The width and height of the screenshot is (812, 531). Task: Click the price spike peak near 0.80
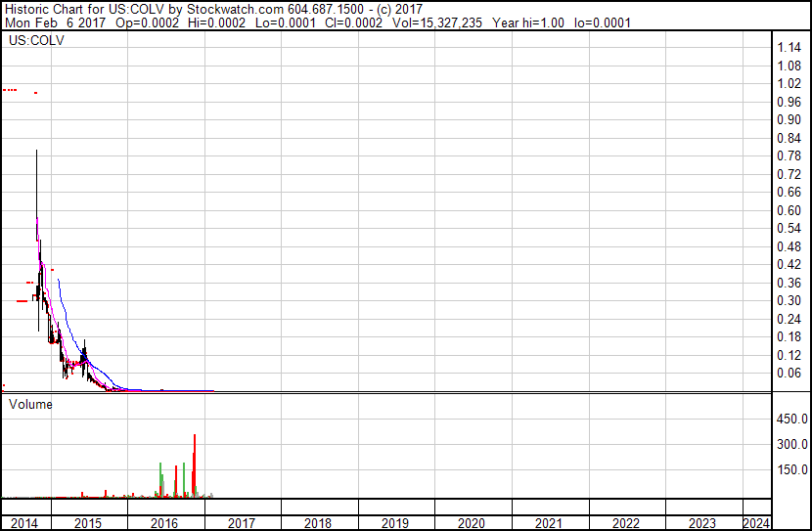(x=36, y=153)
